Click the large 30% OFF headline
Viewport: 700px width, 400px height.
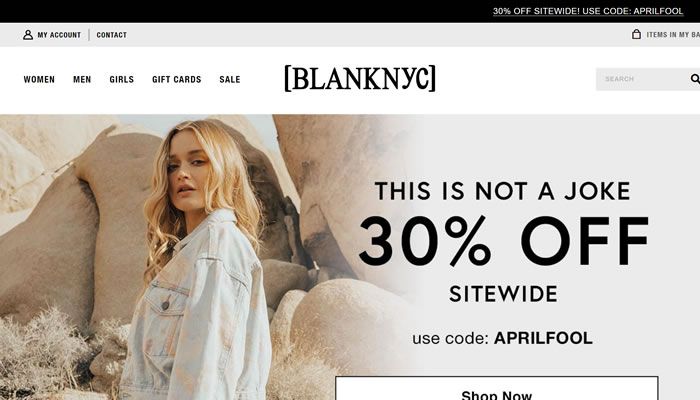504,241
